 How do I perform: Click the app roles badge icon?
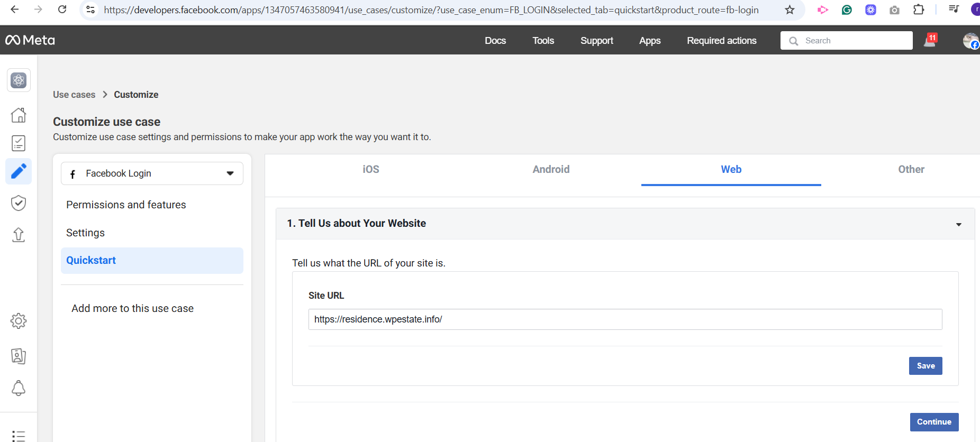click(x=19, y=356)
